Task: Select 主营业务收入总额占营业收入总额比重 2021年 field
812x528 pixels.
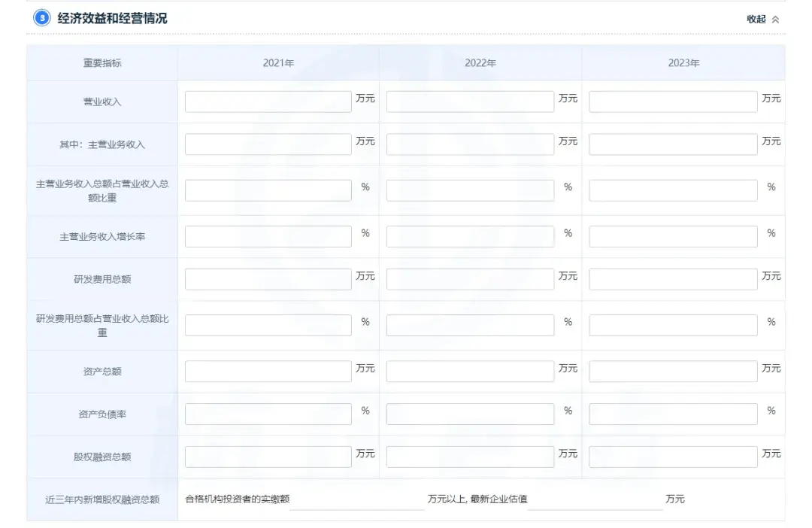Action: [268, 190]
